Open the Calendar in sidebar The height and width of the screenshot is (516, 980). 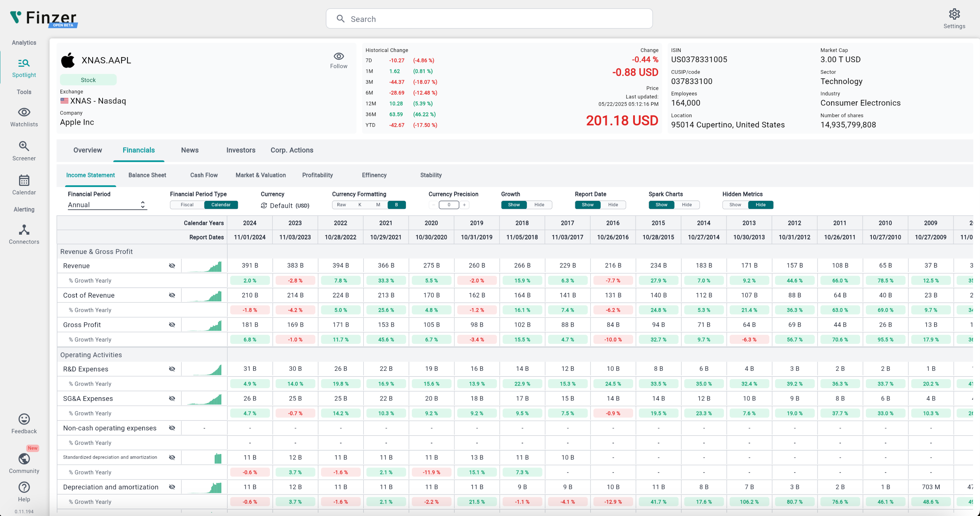(24, 185)
